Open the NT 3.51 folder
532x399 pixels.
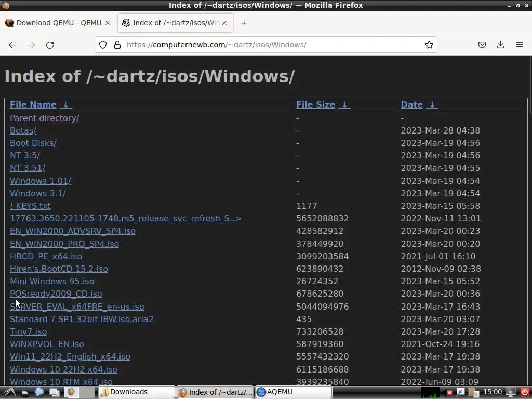click(28, 168)
